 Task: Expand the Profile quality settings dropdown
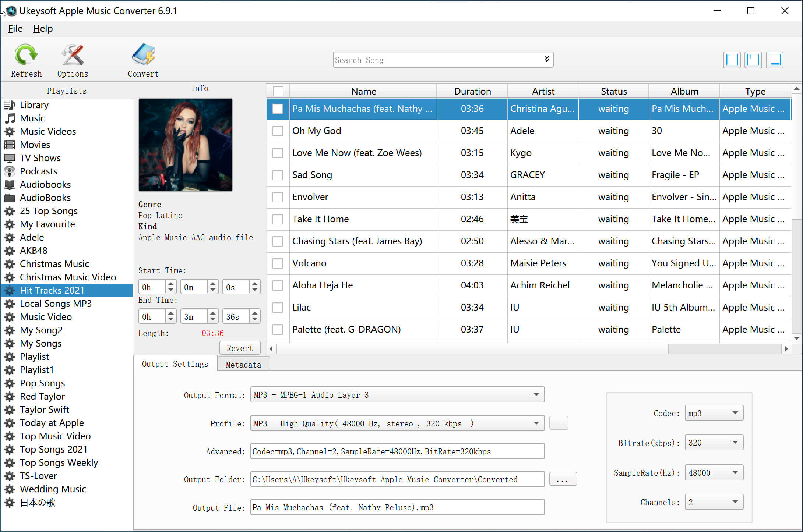point(535,423)
